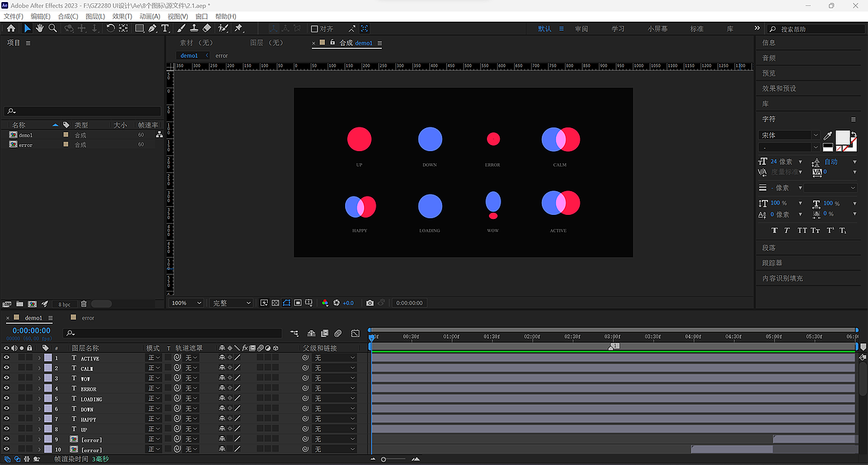Select the Rectangle shape tool

[139, 28]
